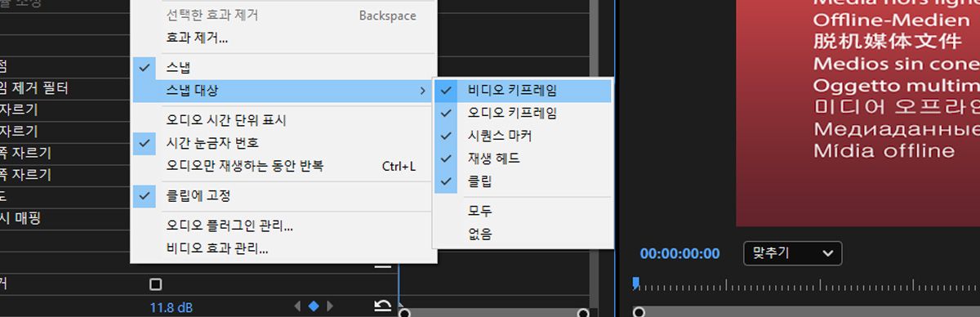The width and height of the screenshot is (980, 317).
Task: Go to next keyframe arrow
Action: [x=330, y=306]
